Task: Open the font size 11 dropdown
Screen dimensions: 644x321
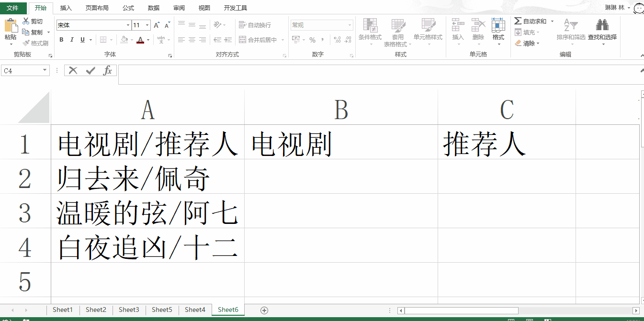Action: (x=146, y=24)
